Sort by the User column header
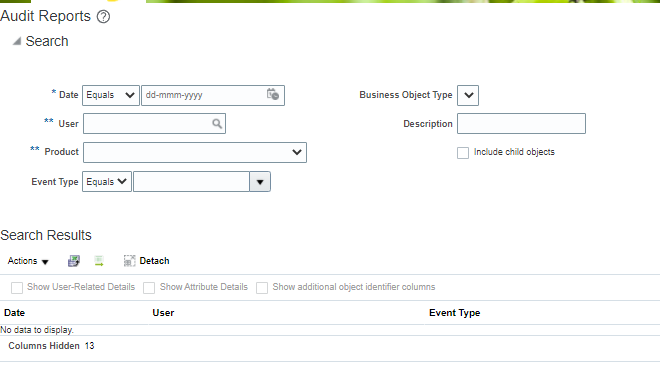The width and height of the screenshot is (660, 368). pyautogui.click(x=163, y=313)
